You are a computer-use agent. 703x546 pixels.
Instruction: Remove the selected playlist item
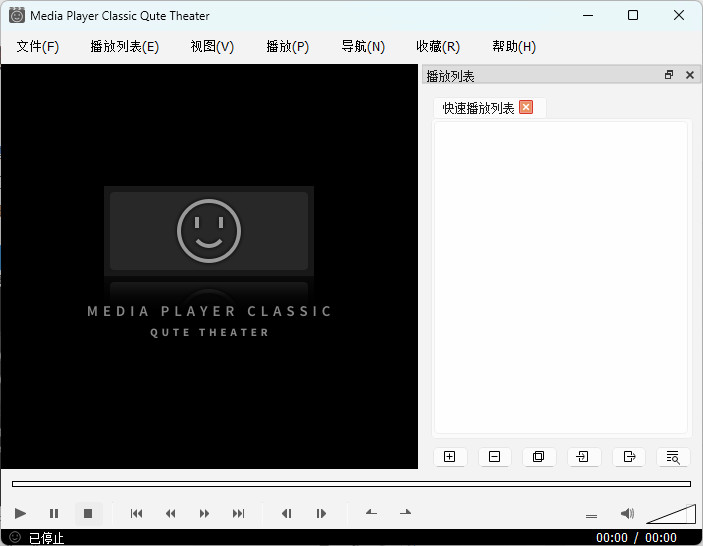495,456
